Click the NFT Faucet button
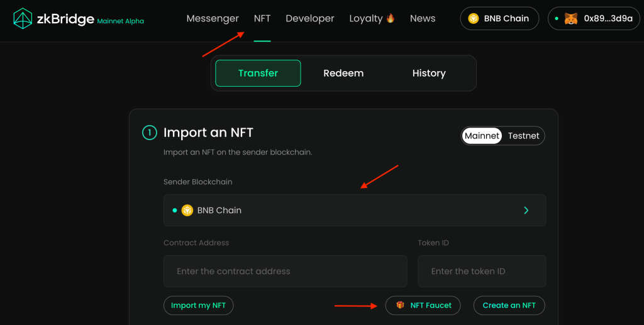This screenshot has width=644, height=325. pos(423,306)
